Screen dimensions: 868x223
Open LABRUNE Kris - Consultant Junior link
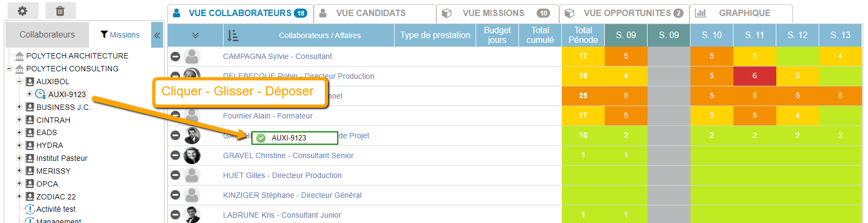click(282, 215)
